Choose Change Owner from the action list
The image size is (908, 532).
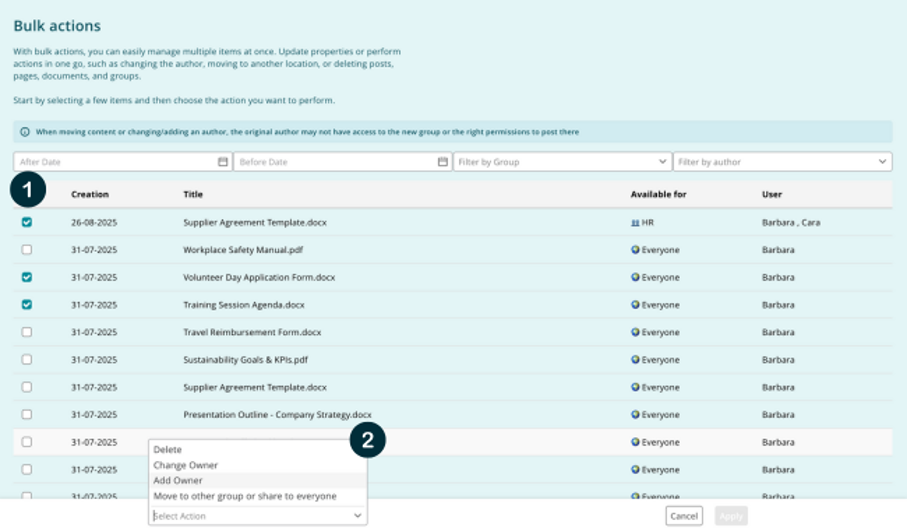pos(258,465)
